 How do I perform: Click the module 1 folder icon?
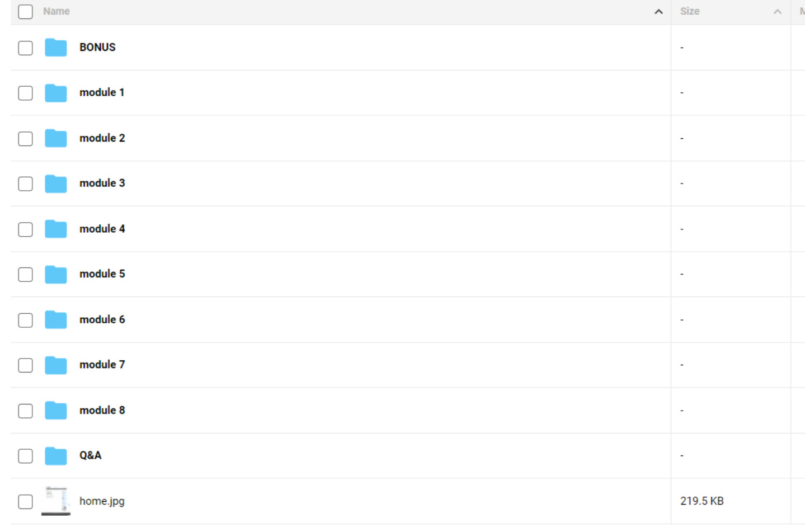click(x=56, y=93)
